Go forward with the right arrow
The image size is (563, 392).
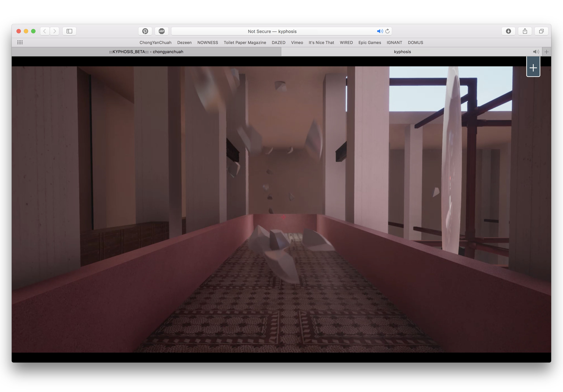tap(54, 31)
